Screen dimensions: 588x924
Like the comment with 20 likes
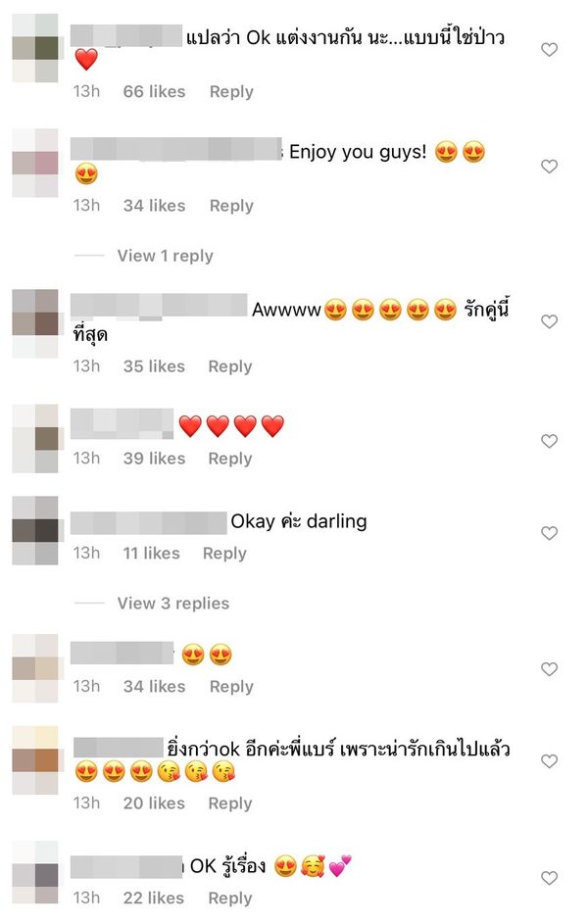coord(549,761)
